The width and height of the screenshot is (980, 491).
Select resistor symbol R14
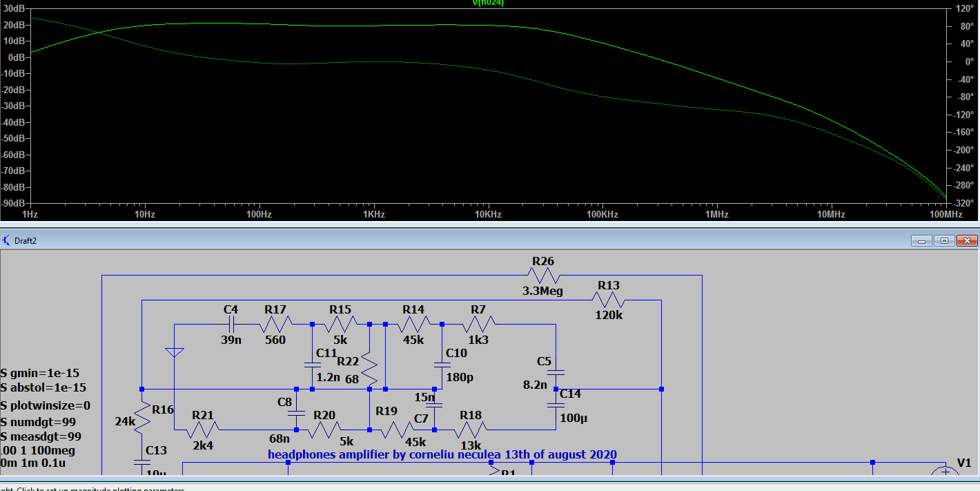(413, 324)
